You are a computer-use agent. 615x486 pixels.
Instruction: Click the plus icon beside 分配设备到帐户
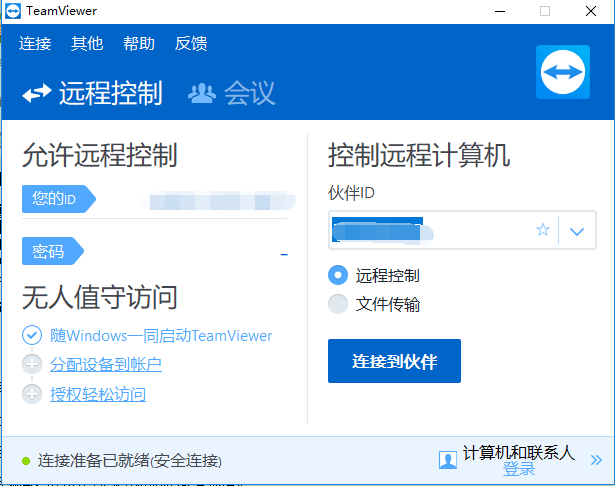tap(32, 365)
